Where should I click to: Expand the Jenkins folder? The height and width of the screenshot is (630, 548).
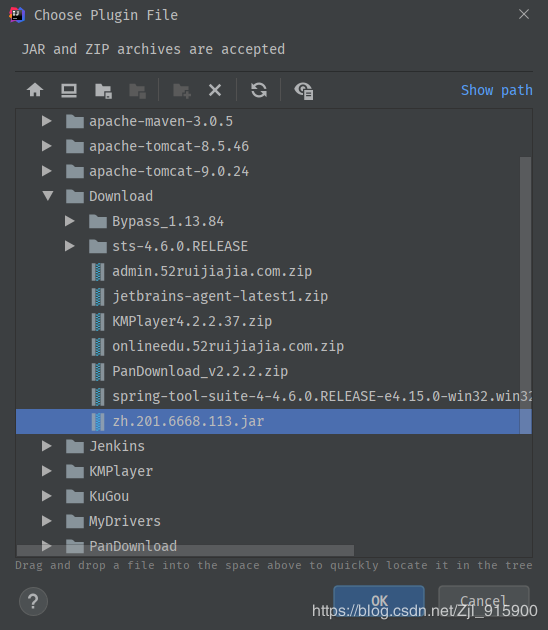coord(47,446)
